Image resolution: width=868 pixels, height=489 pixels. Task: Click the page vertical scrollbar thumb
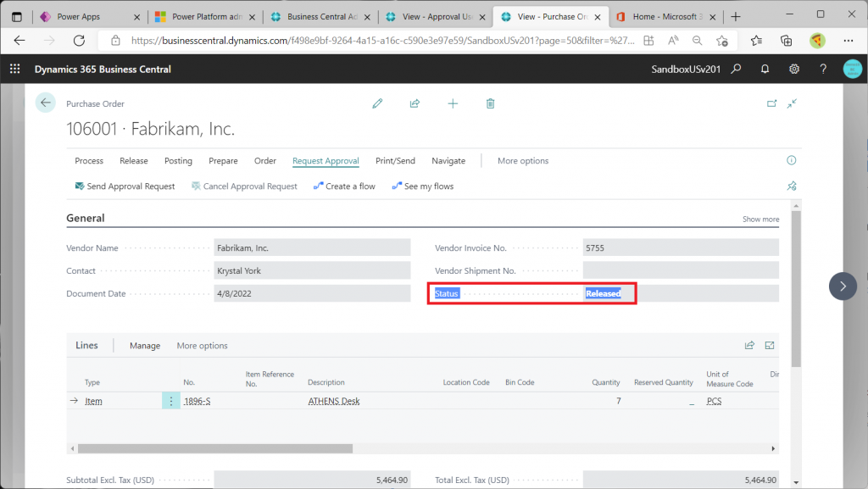tap(796, 289)
